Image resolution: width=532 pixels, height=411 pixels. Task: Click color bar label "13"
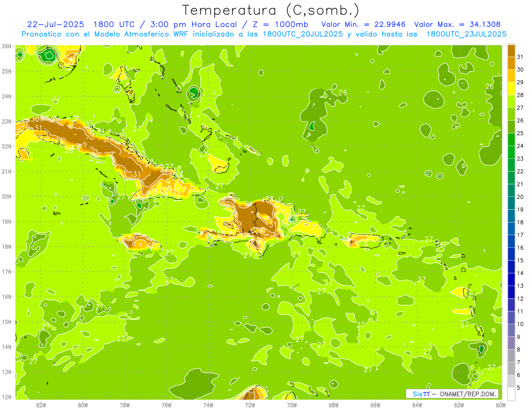(x=520, y=286)
